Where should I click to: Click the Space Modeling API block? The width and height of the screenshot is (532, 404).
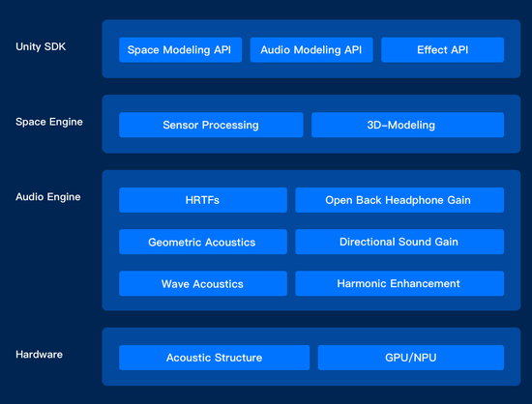[x=181, y=50]
